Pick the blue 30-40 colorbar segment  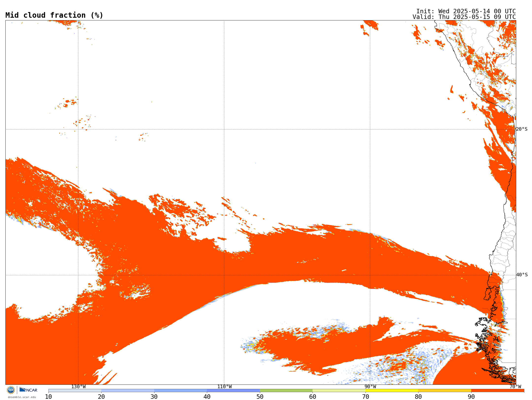coord(181,391)
